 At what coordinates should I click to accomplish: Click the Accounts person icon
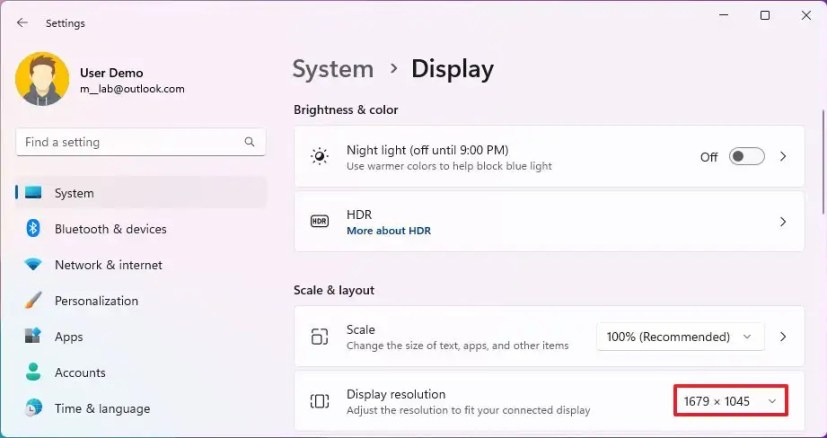(x=33, y=373)
